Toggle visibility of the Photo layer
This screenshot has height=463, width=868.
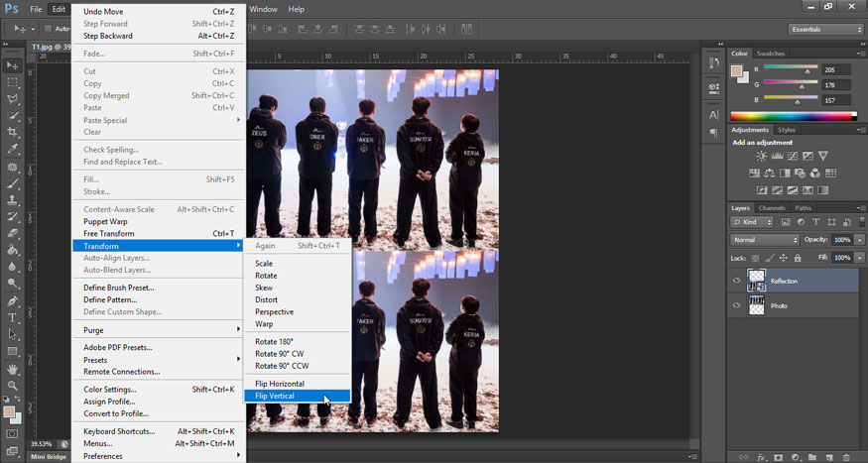pos(736,305)
